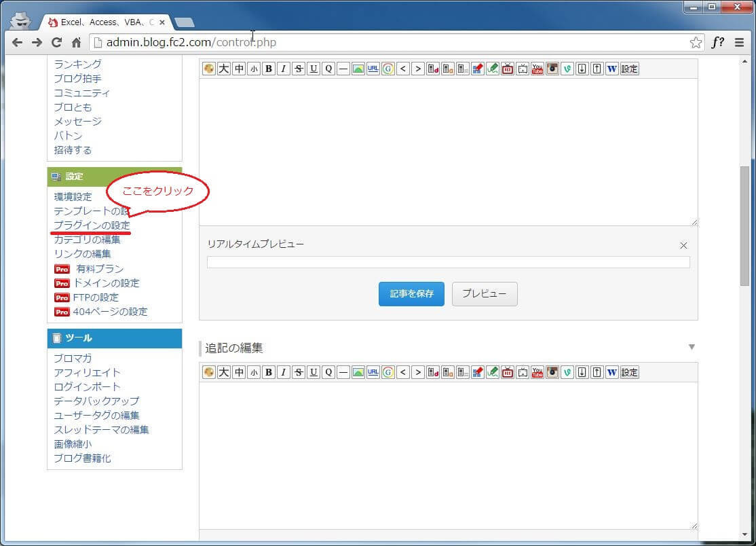Open データバックアップ in the ツール menu
Screen dimensions: 756x546
[96, 401]
